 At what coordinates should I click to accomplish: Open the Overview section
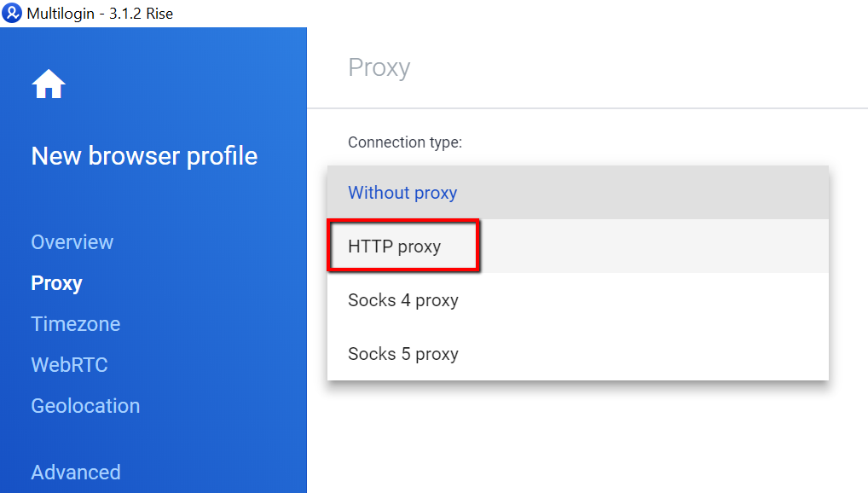[x=72, y=242]
